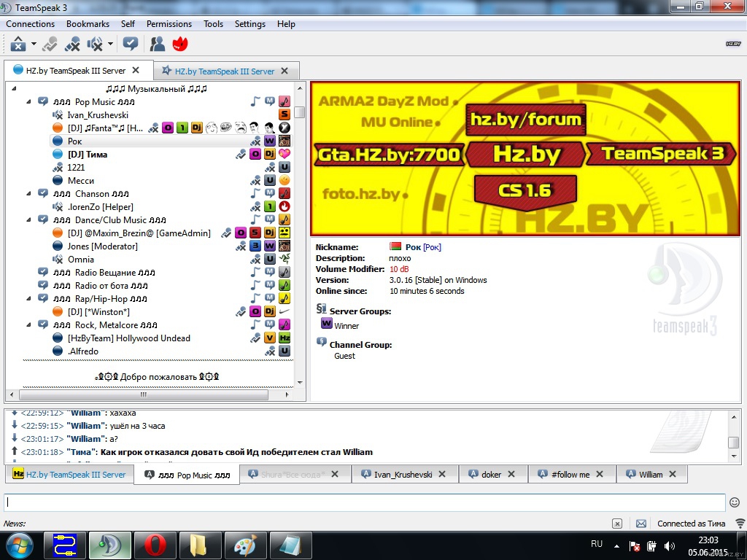Click the chat bubble icon of Radio Вещание channel
Viewport: 747px width, 560px height.
43,272
